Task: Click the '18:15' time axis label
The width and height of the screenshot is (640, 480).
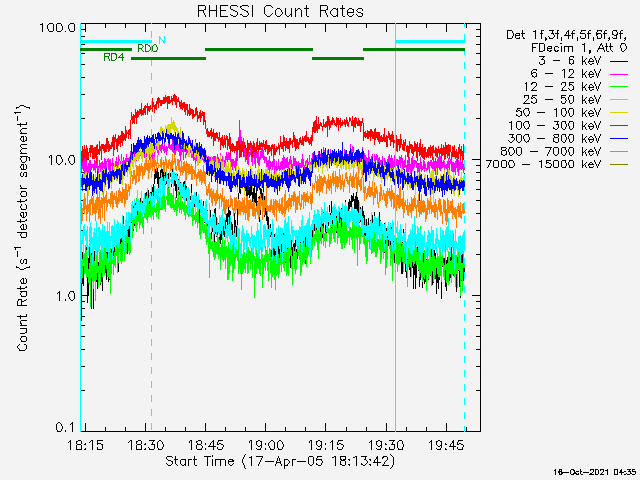Action: point(85,445)
